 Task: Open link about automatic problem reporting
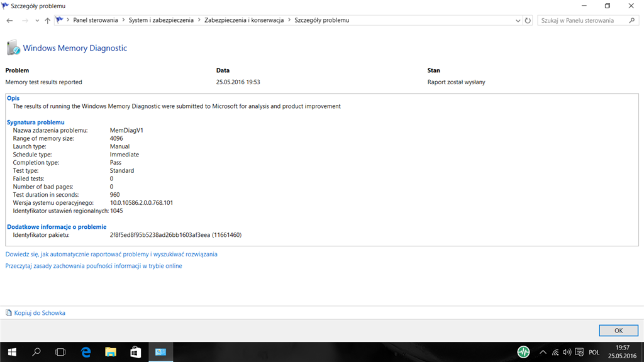click(x=111, y=255)
